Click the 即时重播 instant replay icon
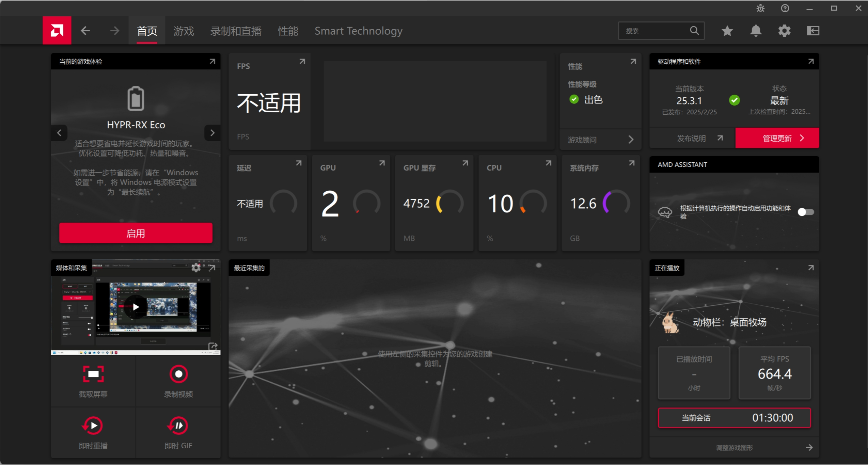Viewport: 868px width, 465px height. point(93,426)
